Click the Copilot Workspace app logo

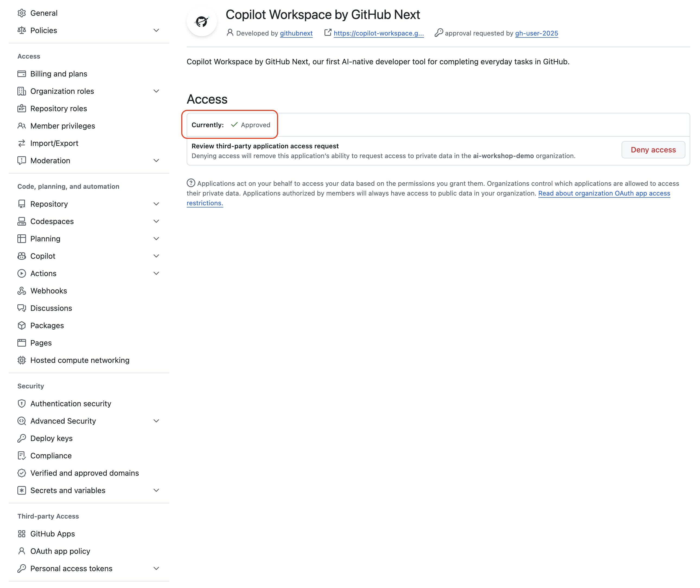tap(202, 21)
